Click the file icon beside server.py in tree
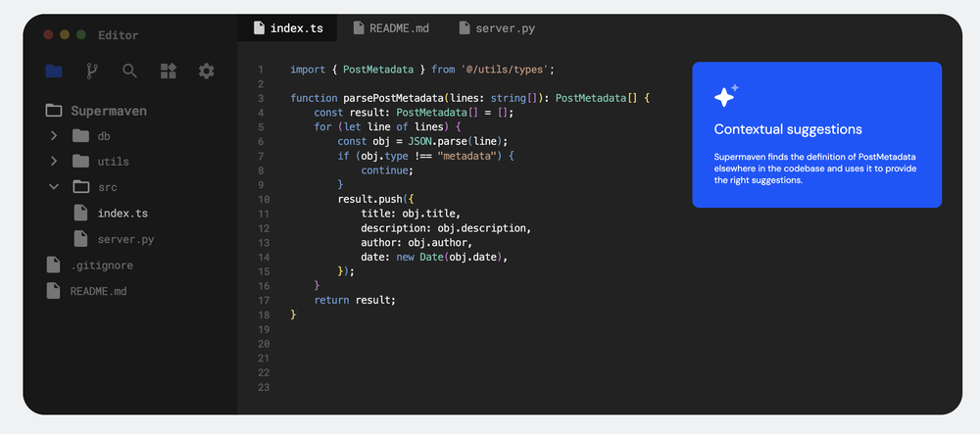The width and height of the screenshot is (980, 434). pos(80,238)
